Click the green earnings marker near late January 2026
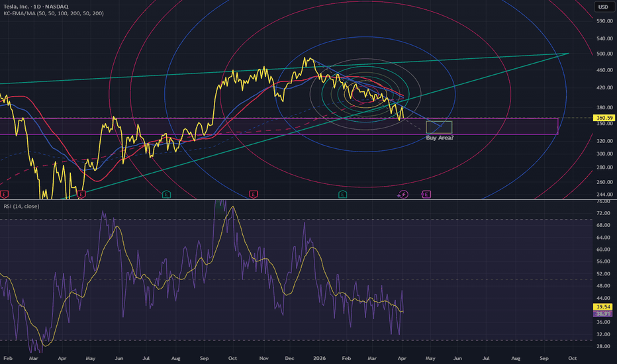The height and width of the screenshot is (364, 617). pos(342,195)
